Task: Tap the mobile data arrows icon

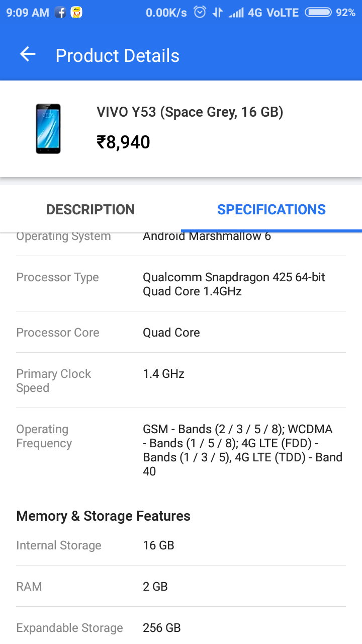Action: (217, 13)
